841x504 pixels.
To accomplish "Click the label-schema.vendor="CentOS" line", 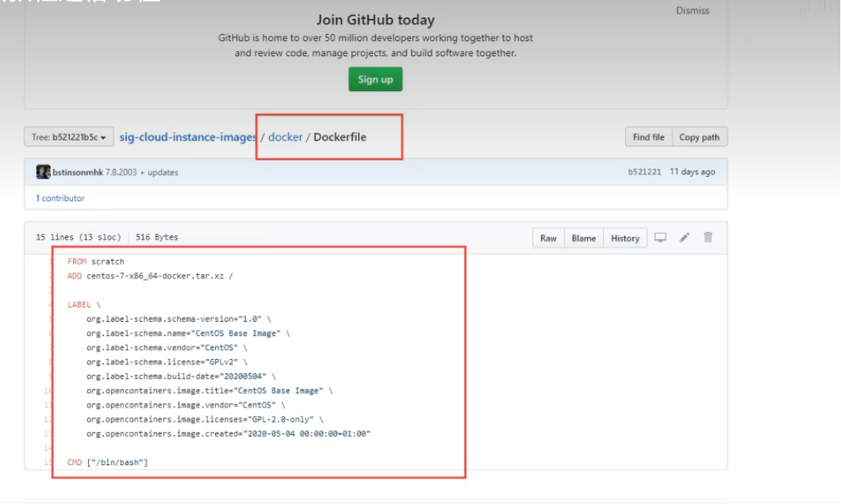I will click(167, 348).
